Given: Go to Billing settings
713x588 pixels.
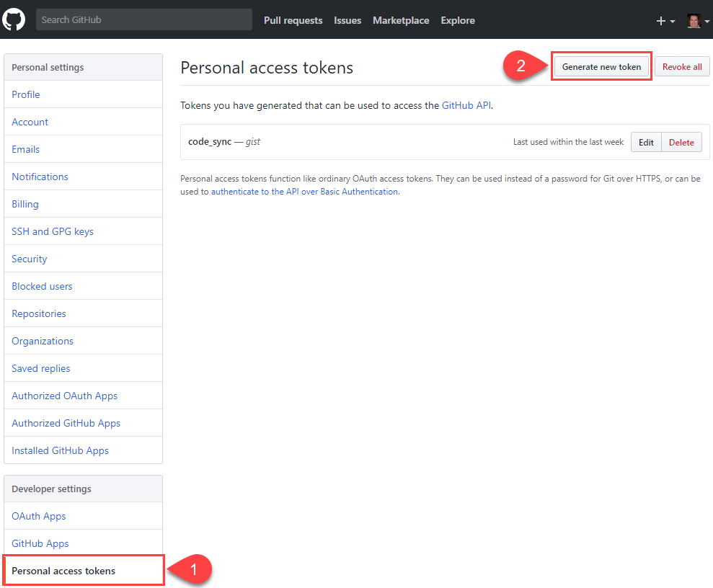Looking at the screenshot, I should click(x=83, y=204).
